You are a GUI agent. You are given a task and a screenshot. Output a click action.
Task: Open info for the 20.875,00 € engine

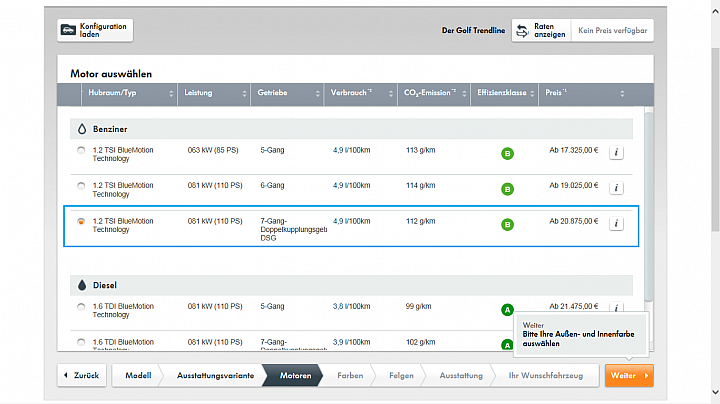click(x=616, y=224)
